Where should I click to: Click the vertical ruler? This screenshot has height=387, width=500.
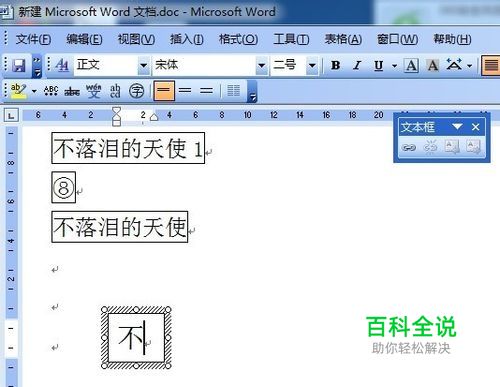[11, 257]
